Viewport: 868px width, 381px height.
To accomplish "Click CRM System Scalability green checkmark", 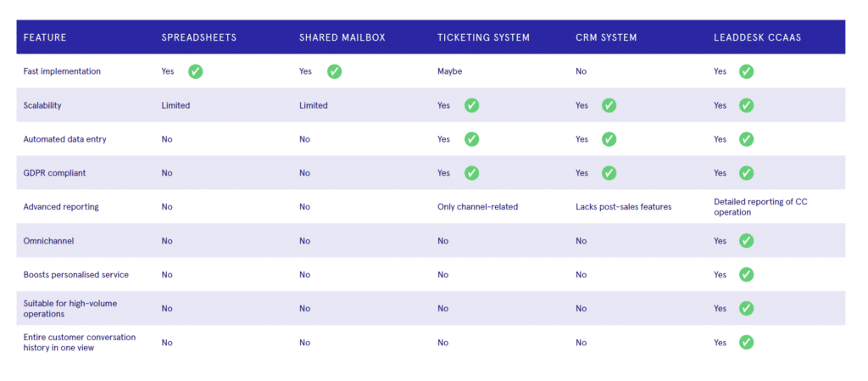I will (x=609, y=105).
